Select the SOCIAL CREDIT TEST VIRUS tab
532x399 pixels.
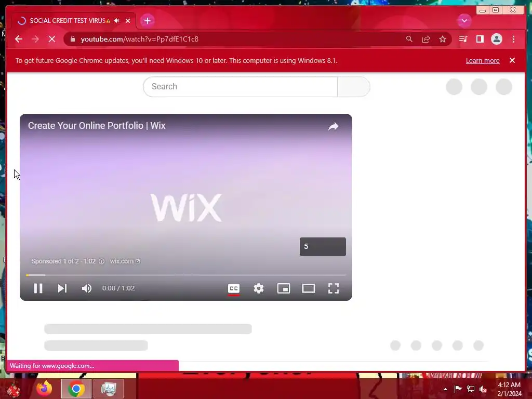(x=74, y=21)
